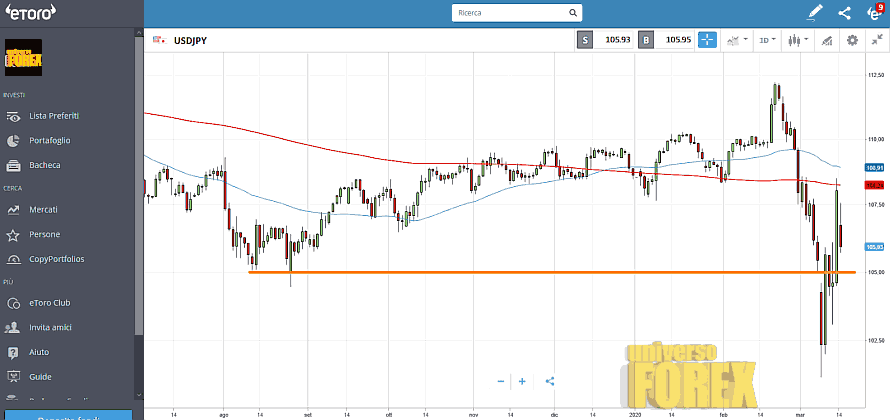Screen dimensions: 890x420
Task: Click the B buy button for USDJPY
Action: point(647,40)
